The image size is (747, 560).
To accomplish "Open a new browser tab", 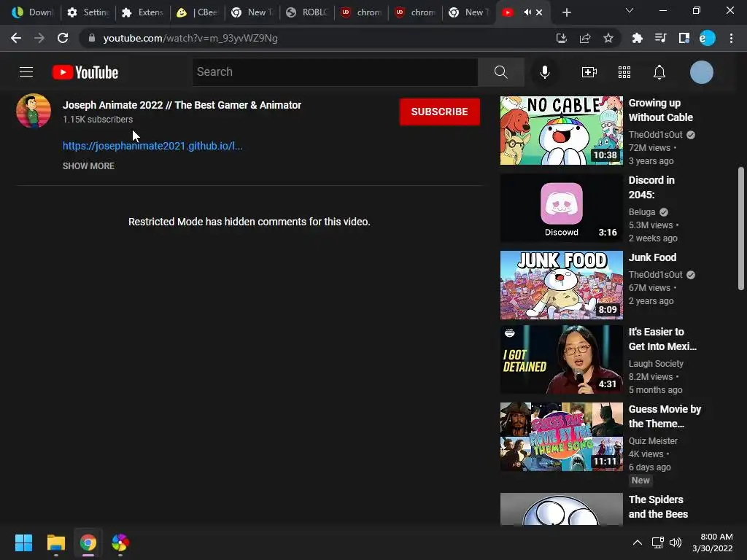I will pyautogui.click(x=566, y=13).
